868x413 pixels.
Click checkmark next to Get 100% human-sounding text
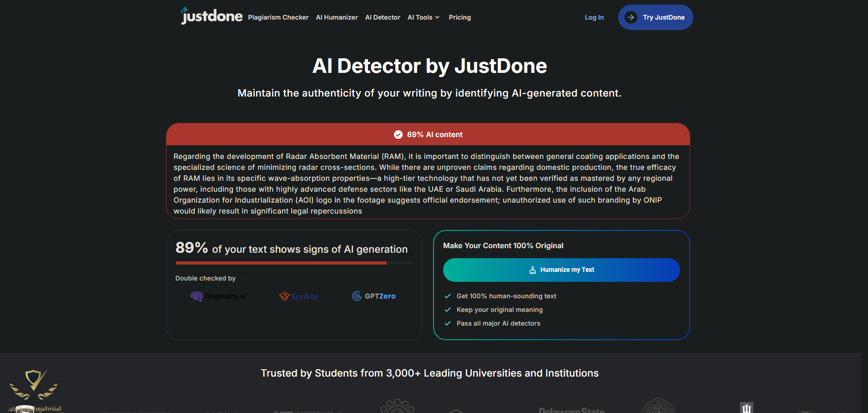[x=448, y=296]
